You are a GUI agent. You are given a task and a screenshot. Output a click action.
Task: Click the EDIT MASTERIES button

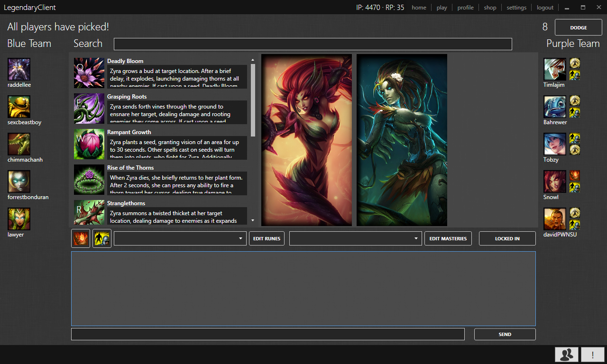point(448,238)
